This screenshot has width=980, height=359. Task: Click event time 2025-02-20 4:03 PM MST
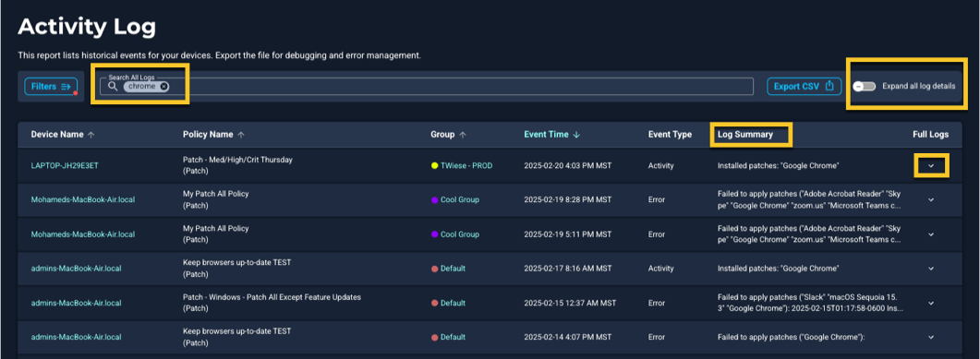point(567,165)
